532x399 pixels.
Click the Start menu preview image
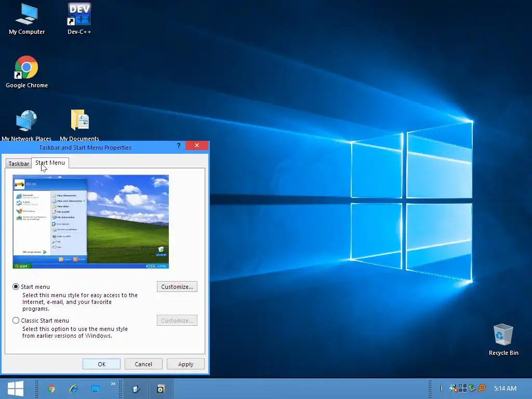point(90,221)
